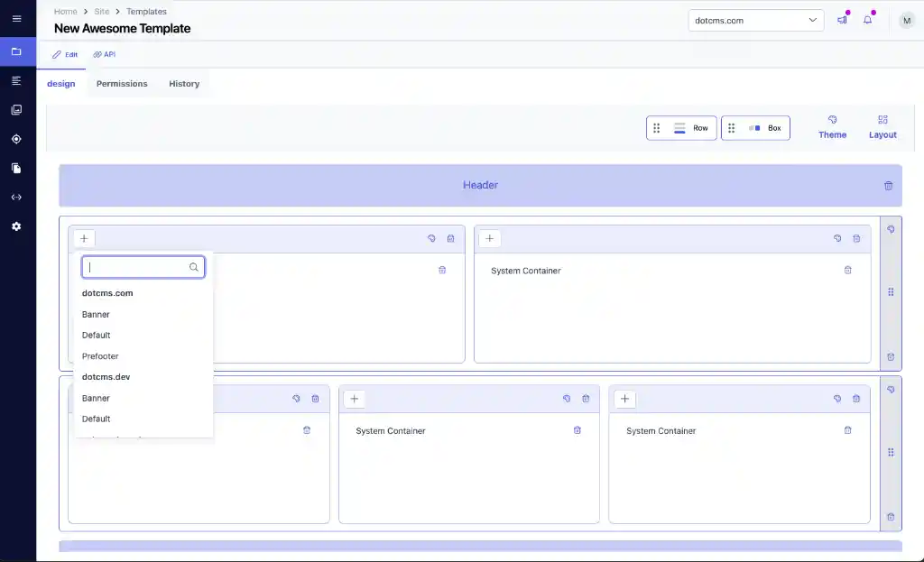Open the dotcms.com site selector dropdown
Viewport: 924px width, 562px height.
point(755,20)
